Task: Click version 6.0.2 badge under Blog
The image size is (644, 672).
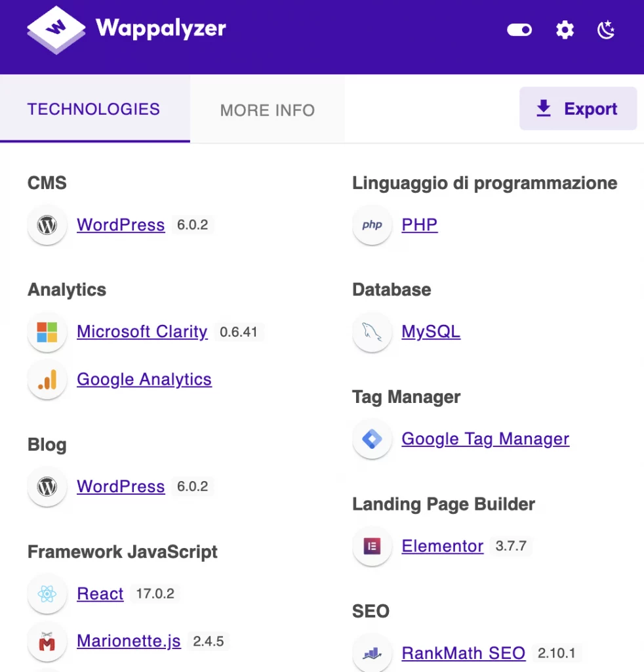Action: tap(193, 486)
